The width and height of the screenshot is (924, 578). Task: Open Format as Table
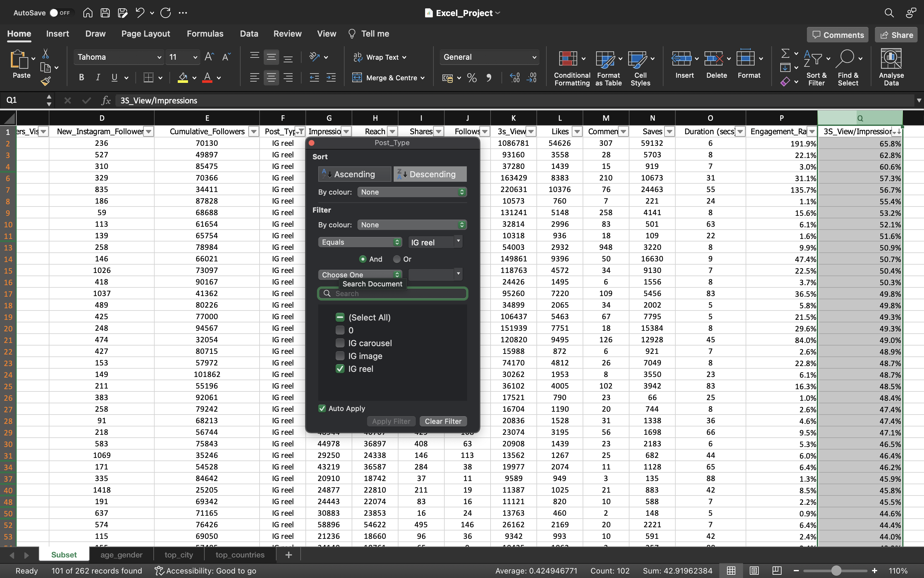tap(608, 68)
